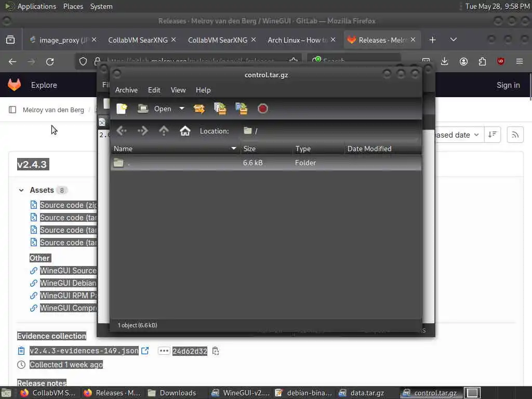Open the Applications menu in top panel
Image resolution: width=532 pixels, height=399 pixels.
[37, 6]
